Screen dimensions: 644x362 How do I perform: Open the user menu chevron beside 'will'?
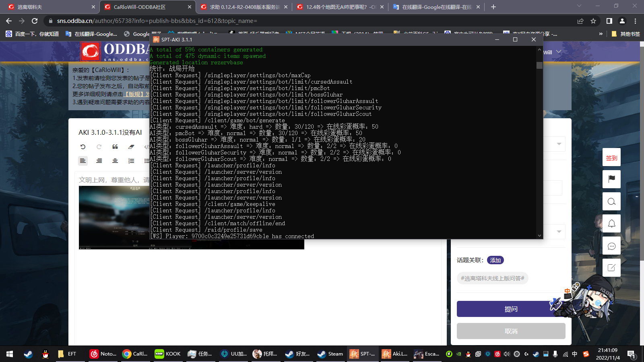click(x=559, y=52)
